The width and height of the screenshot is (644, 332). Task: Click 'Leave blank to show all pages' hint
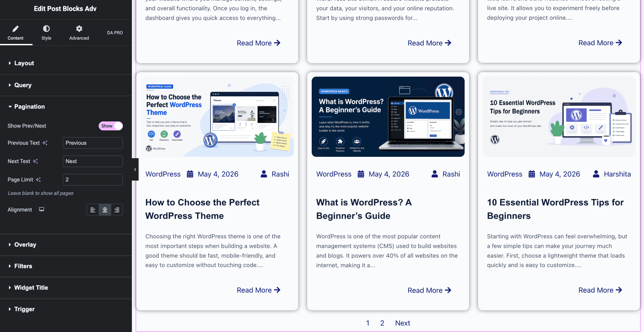point(40,193)
